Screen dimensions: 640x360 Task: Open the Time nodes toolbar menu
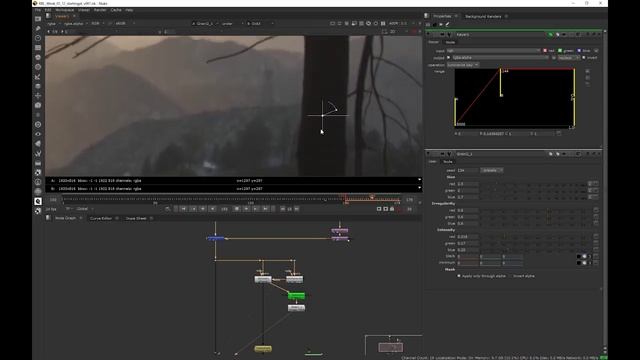tap(38, 38)
